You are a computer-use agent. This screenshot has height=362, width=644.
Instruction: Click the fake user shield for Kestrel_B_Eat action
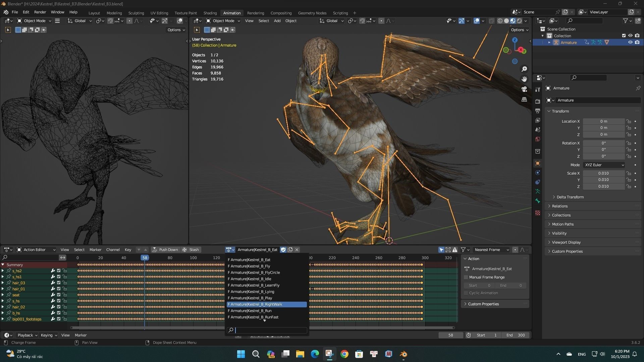pos(283,250)
